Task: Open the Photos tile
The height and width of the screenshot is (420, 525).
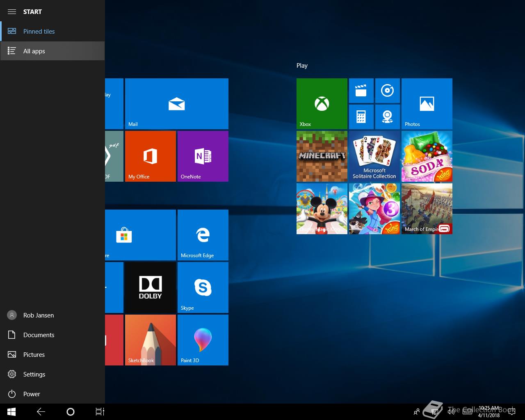Action: tap(427, 104)
